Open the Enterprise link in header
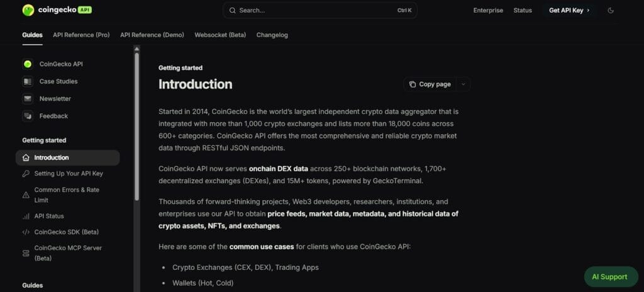The width and height of the screenshot is (644, 292). pyautogui.click(x=488, y=10)
